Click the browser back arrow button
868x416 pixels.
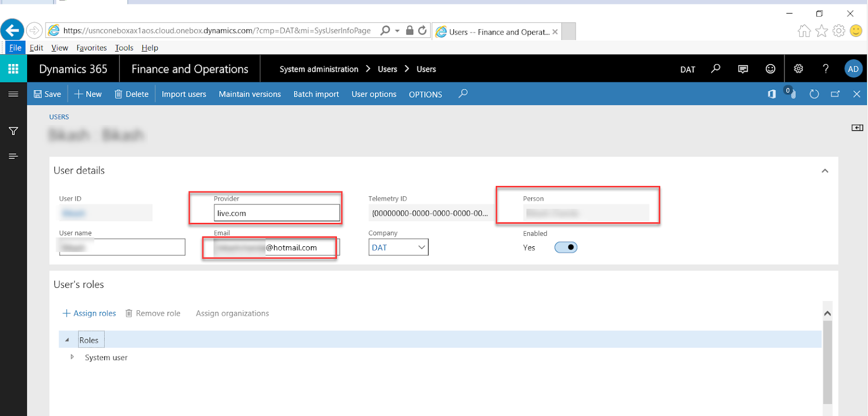click(x=12, y=30)
